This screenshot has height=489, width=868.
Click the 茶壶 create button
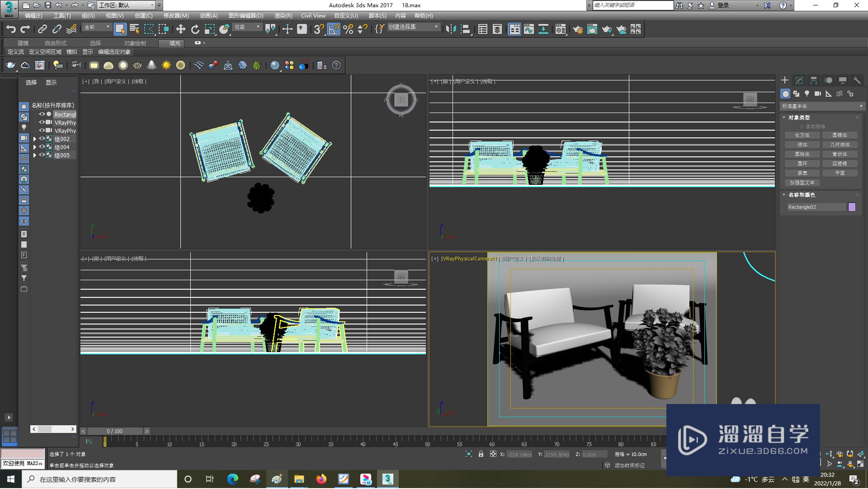(802, 173)
